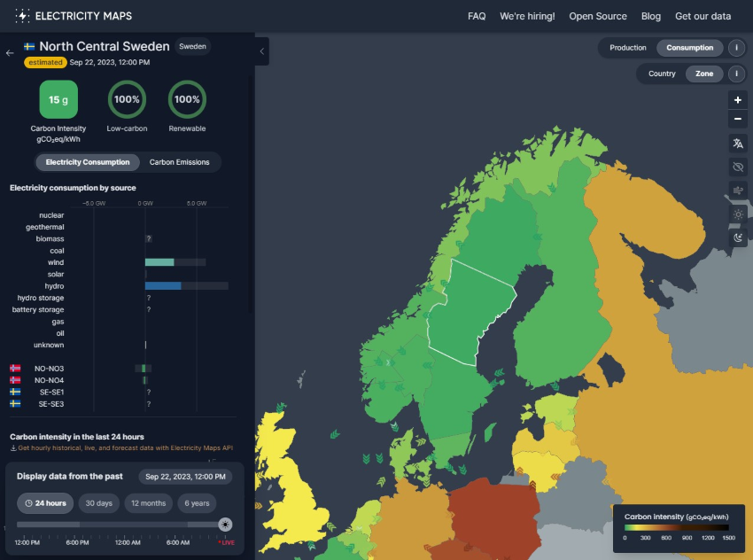Select the Electricity Consumption tab
753x560 pixels.
click(88, 162)
